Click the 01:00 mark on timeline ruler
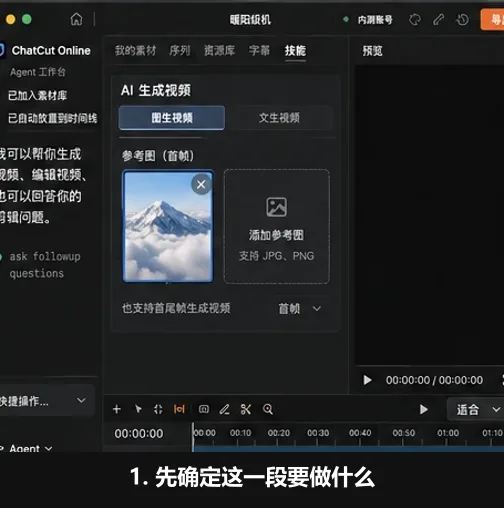This screenshot has width=504, height=508. [448, 433]
